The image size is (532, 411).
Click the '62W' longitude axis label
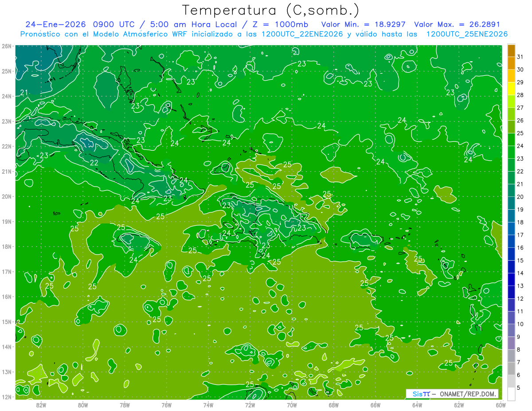point(459,405)
